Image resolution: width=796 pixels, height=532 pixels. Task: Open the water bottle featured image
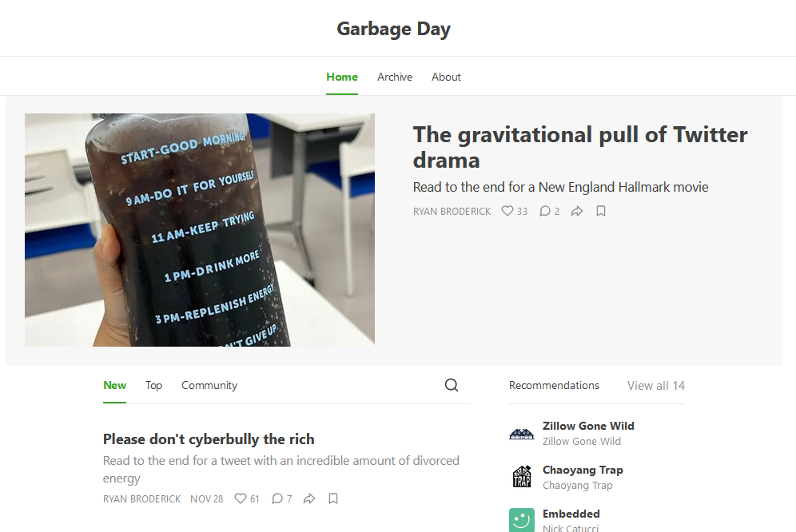200,230
